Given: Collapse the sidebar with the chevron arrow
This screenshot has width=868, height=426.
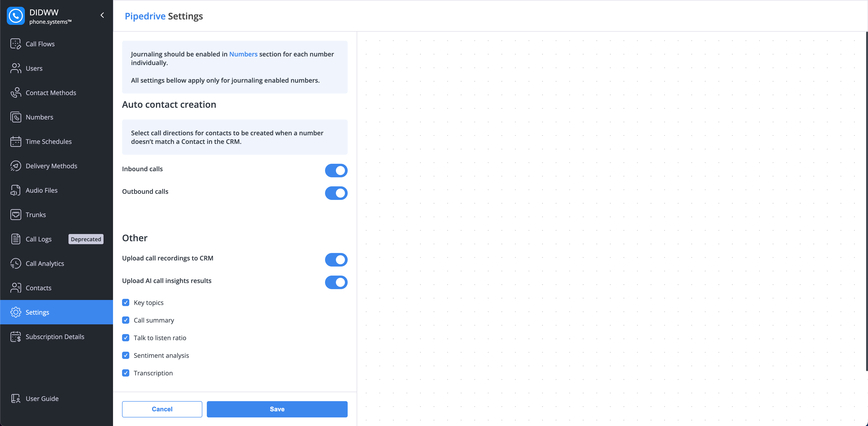Looking at the screenshot, I should coord(102,15).
